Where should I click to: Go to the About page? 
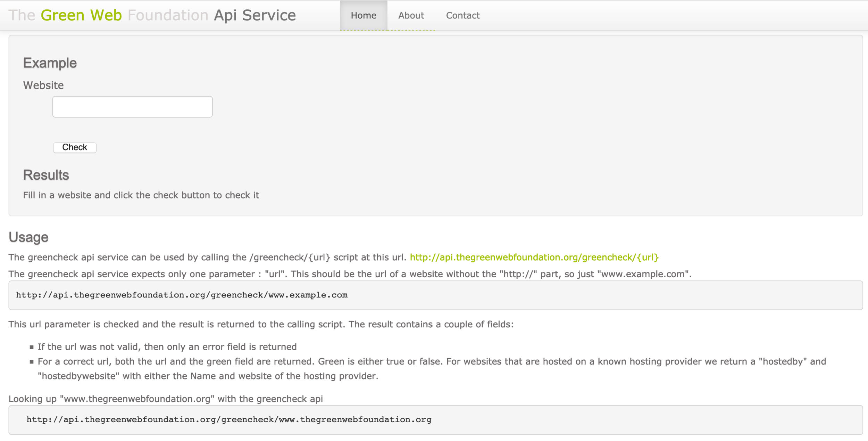(x=411, y=16)
